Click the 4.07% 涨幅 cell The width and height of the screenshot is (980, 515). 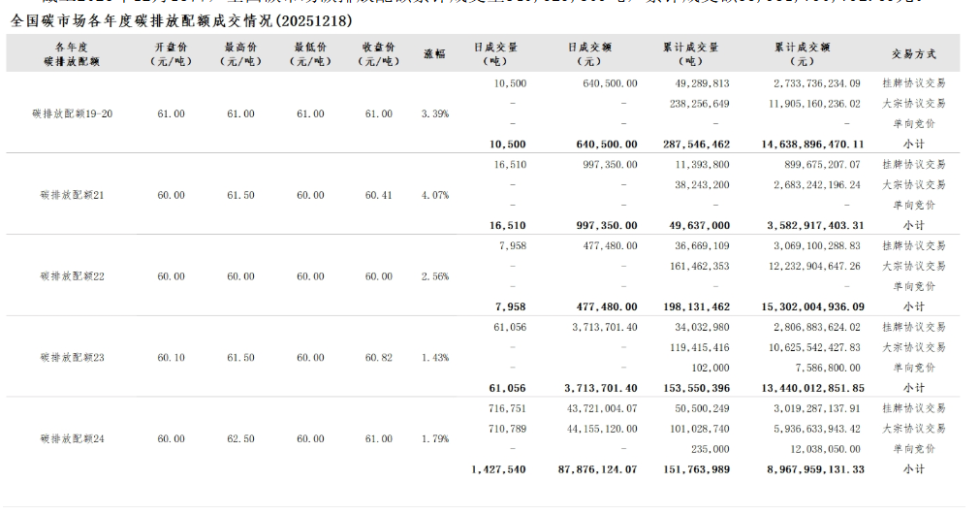pyautogui.click(x=434, y=195)
